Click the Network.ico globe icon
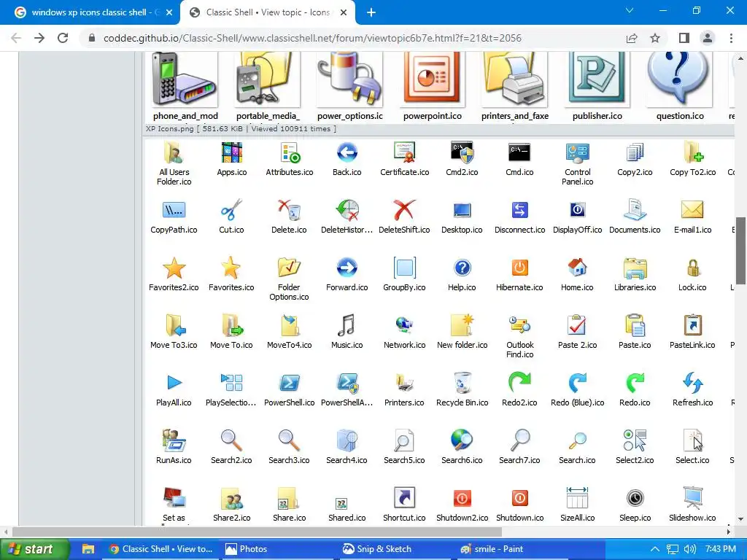The image size is (747, 560). point(404,325)
